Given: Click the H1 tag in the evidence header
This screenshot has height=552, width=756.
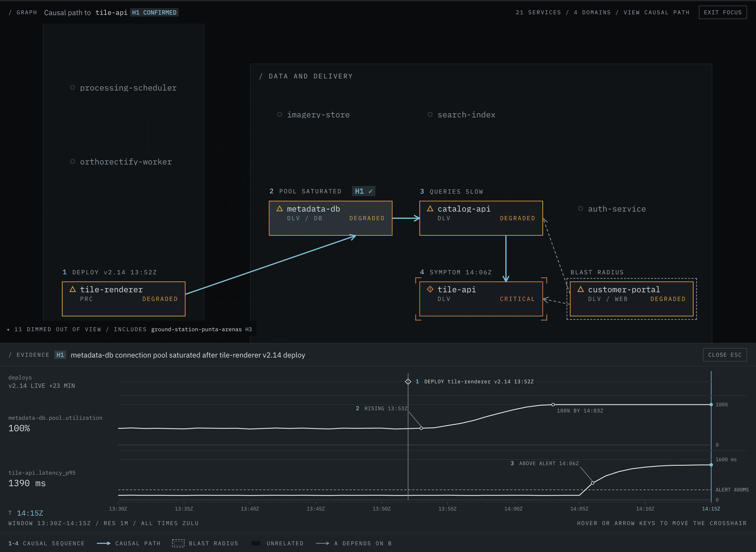Looking at the screenshot, I should (60, 355).
